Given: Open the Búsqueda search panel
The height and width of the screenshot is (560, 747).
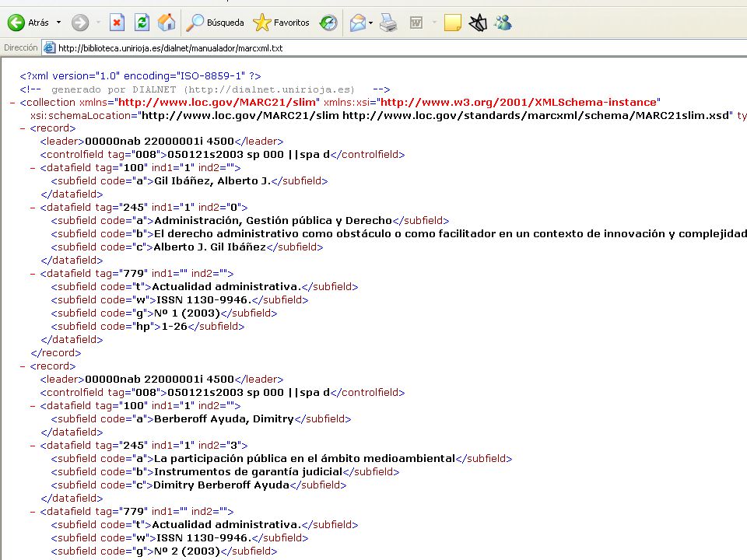Looking at the screenshot, I should point(215,23).
